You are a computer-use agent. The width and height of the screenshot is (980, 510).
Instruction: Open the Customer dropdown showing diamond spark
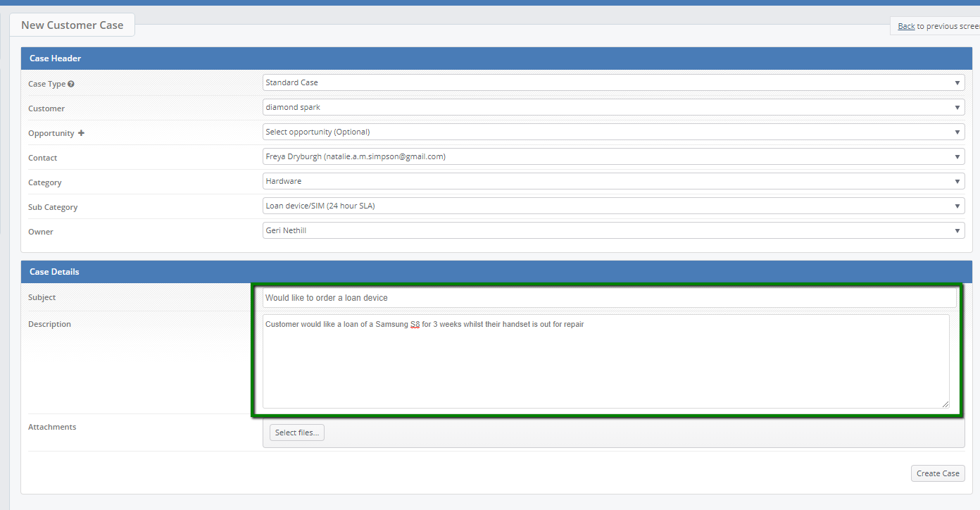coord(613,107)
